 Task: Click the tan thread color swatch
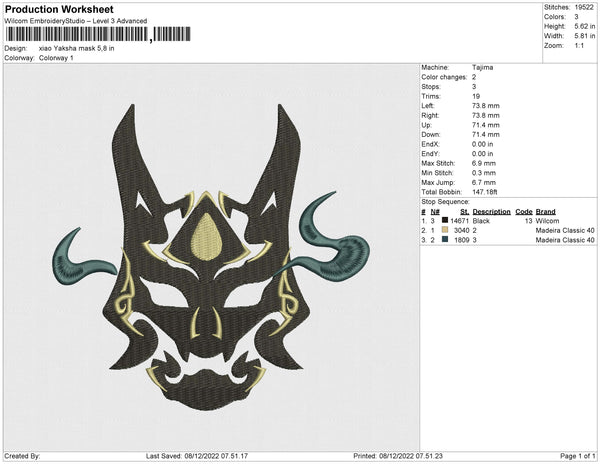coord(445,230)
